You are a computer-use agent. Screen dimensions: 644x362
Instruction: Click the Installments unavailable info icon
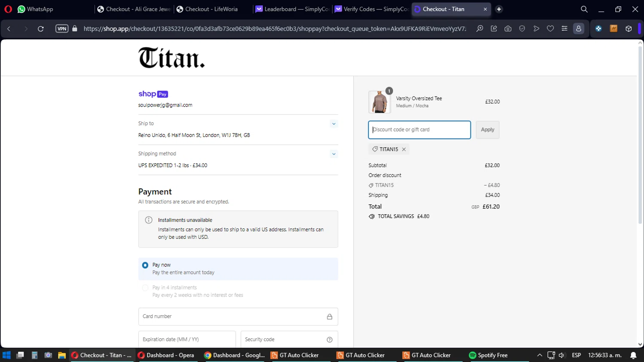click(x=149, y=220)
